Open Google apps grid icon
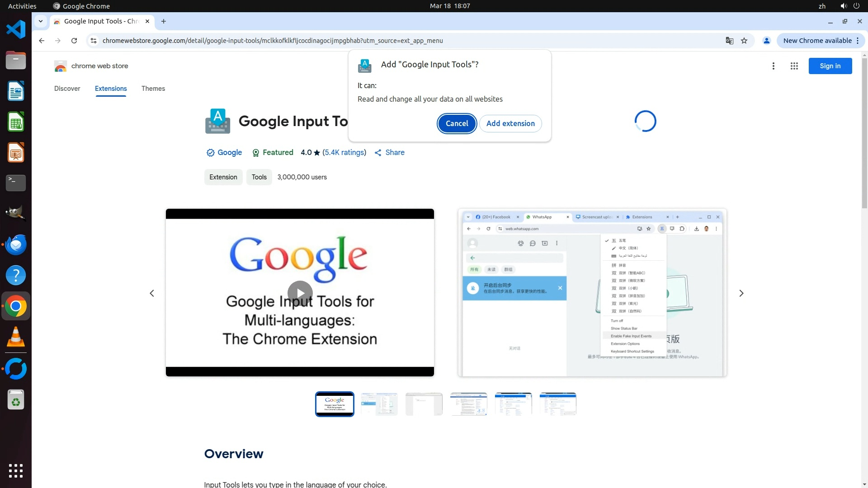 pyautogui.click(x=794, y=66)
